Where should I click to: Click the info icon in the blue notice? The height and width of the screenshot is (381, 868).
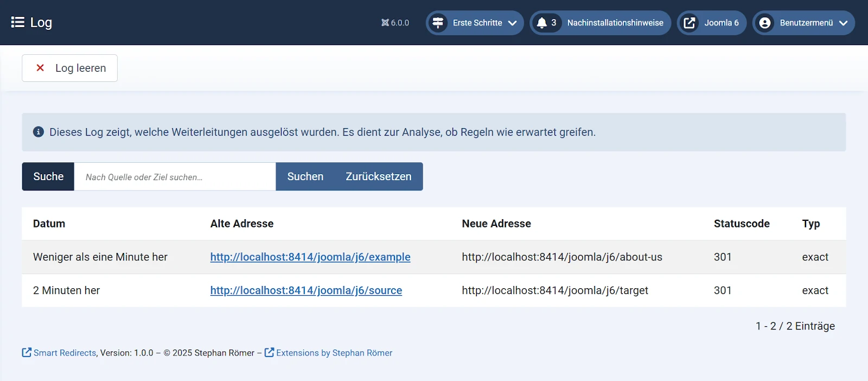(39, 132)
